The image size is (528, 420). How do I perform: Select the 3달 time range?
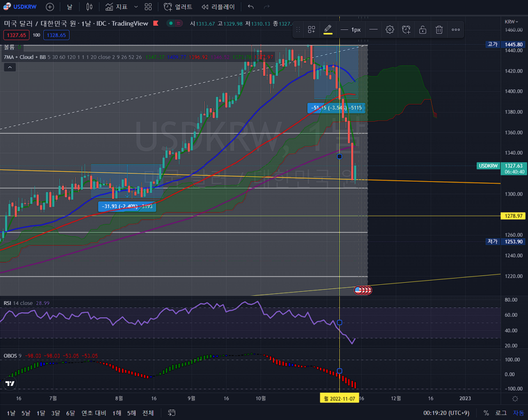[x=55, y=413]
